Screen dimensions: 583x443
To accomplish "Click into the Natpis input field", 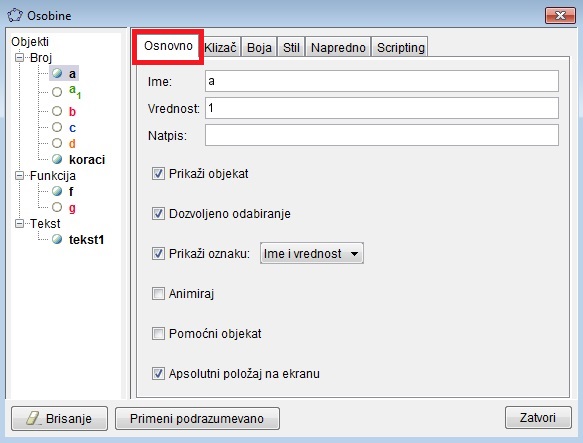I will [x=382, y=135].
